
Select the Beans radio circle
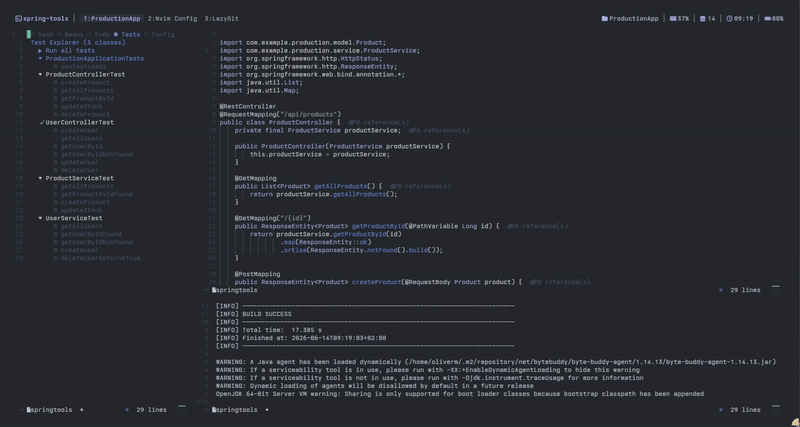[59, 35]
